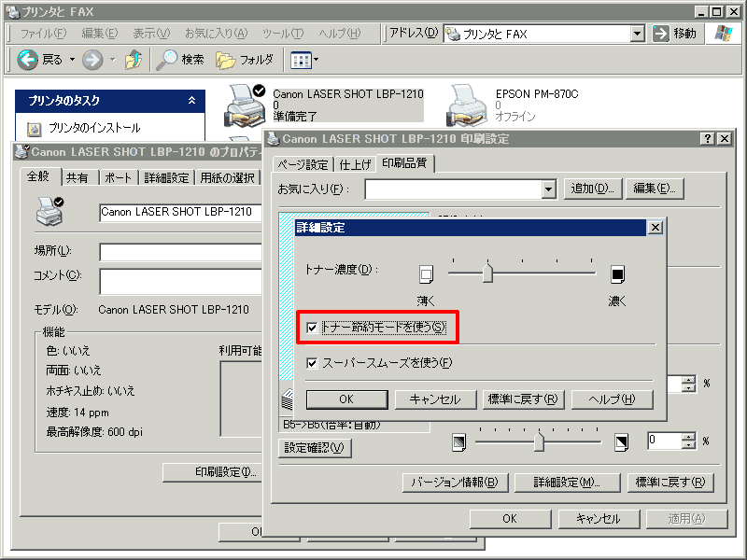Open the Search (検索) toolbar item

point(180,60)
